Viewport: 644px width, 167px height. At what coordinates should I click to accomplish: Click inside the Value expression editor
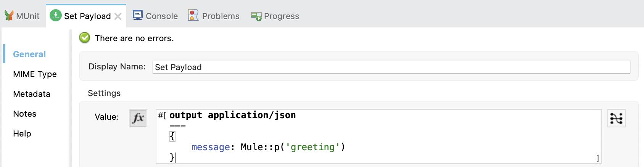pos(379,136)
